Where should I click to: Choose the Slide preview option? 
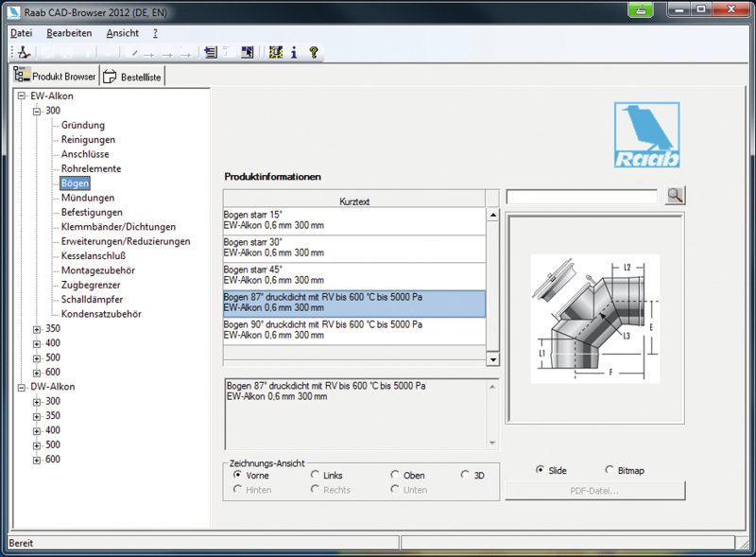(x=540, y=470)
